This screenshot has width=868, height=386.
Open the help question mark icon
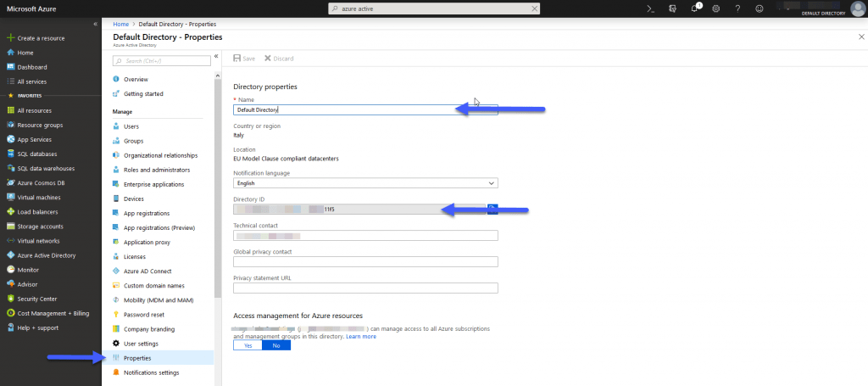(x=737, y=8)
